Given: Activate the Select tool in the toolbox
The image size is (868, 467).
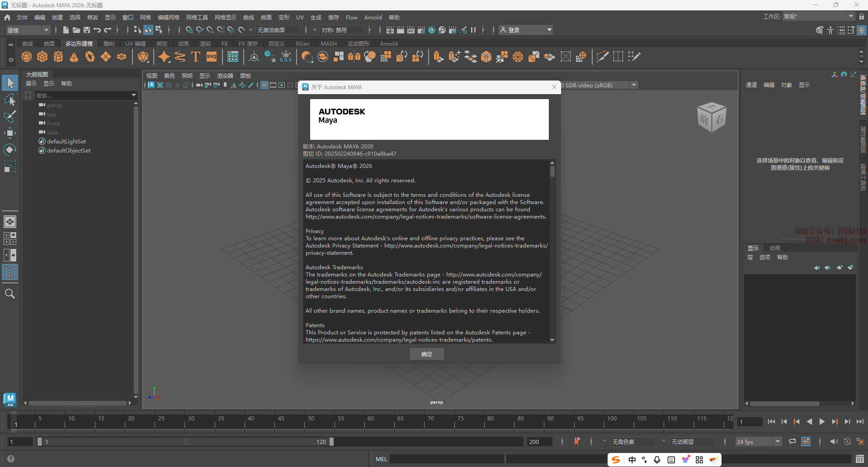Looking at the screenshot, I should tap(10, 83).
